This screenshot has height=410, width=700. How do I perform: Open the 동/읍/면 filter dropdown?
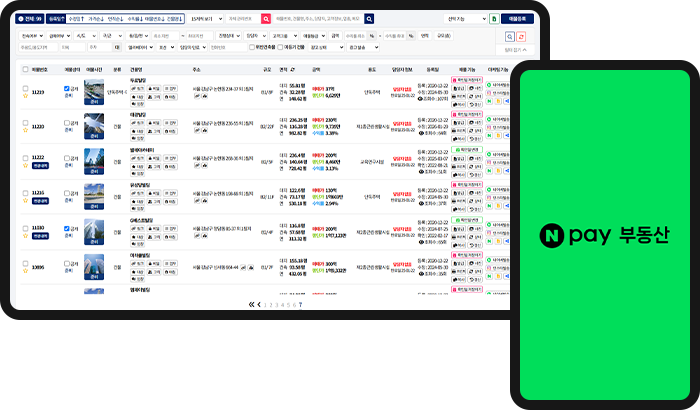coord(138,36)
